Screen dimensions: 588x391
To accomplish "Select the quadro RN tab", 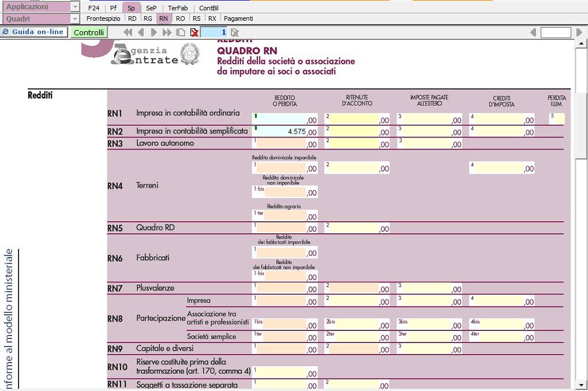I will (163, 18).
